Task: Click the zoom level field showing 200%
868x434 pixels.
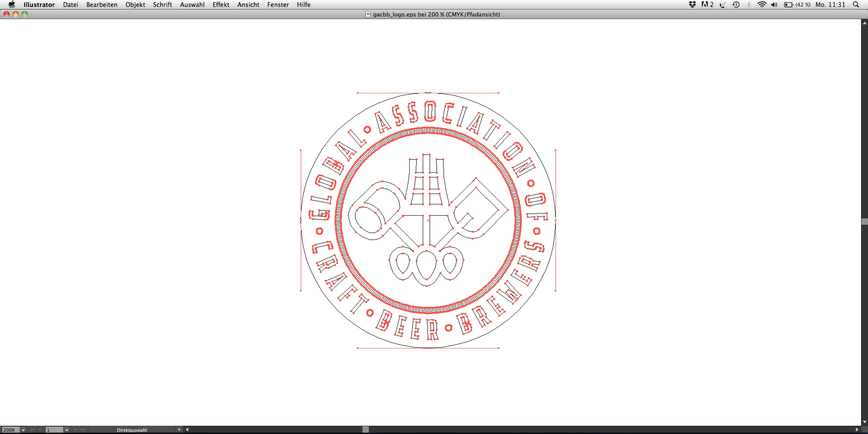Action: tap(10, 430)
